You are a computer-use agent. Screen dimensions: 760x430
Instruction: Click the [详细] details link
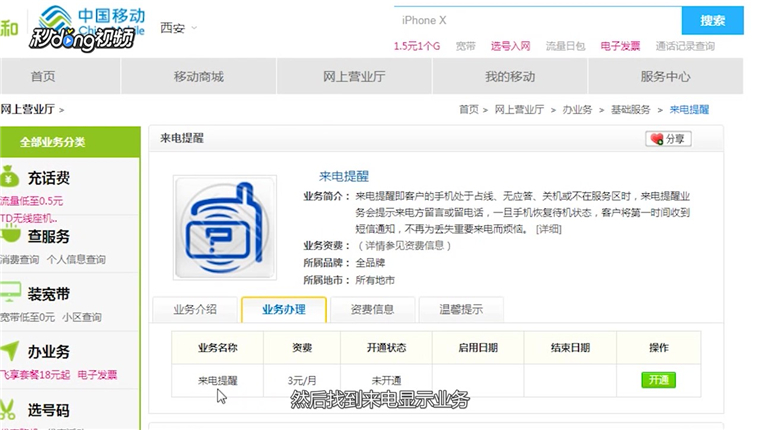click(x=549, y=229)
